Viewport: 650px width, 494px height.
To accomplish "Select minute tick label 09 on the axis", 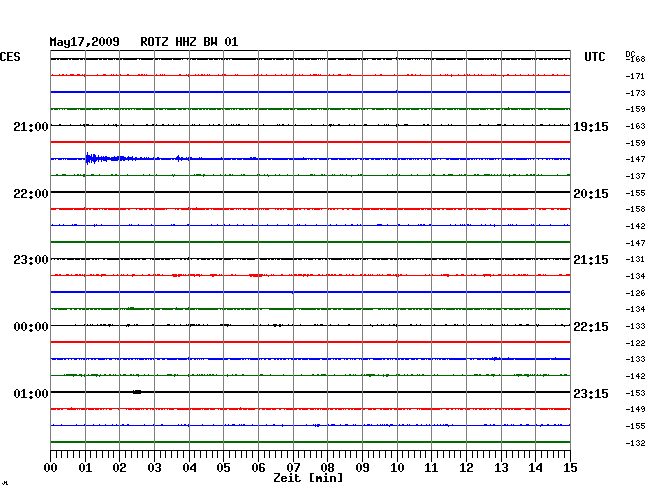I will [362, 468].
